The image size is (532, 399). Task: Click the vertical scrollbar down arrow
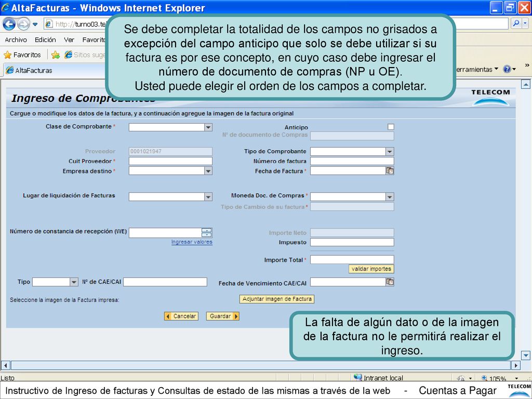pos(526,355)
